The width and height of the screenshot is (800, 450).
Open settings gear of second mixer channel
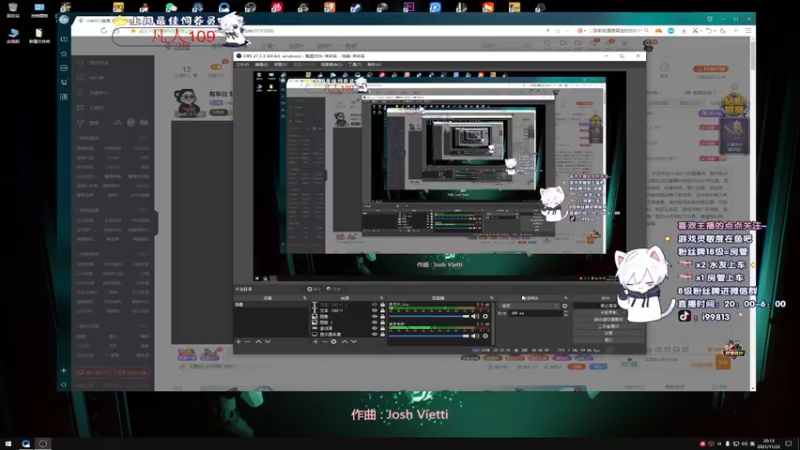coord(485,336)
